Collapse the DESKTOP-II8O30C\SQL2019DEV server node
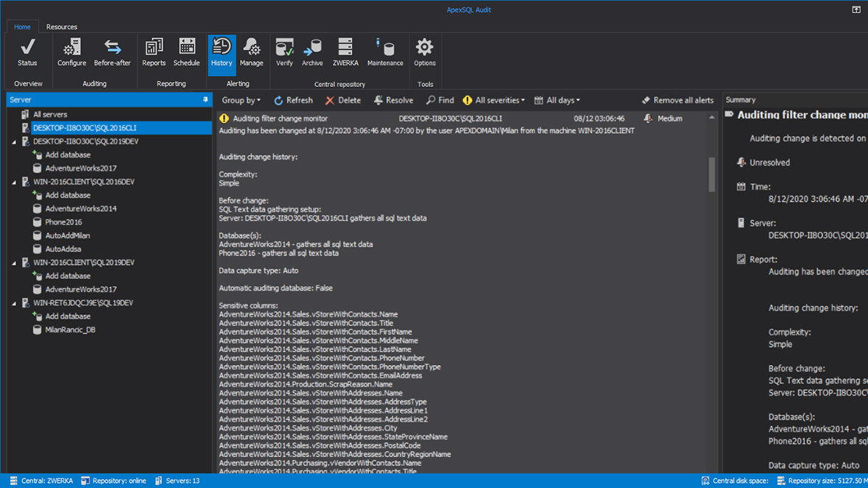Screen dimensions: 868x488 (x=14, y=141)
